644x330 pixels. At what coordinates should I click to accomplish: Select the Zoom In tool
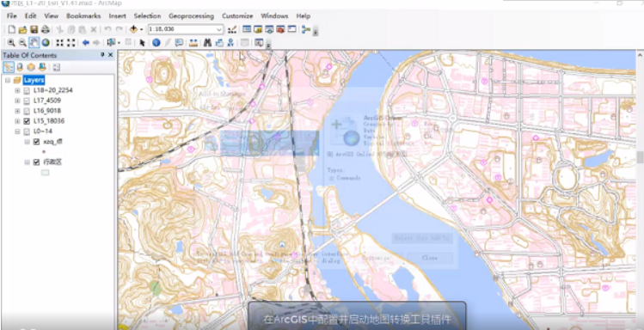(11, 42)
